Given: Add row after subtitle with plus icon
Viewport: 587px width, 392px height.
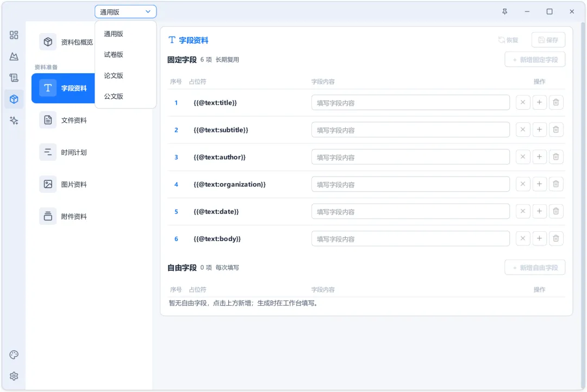Looking at the screenshot, I should tap(540, 129).
